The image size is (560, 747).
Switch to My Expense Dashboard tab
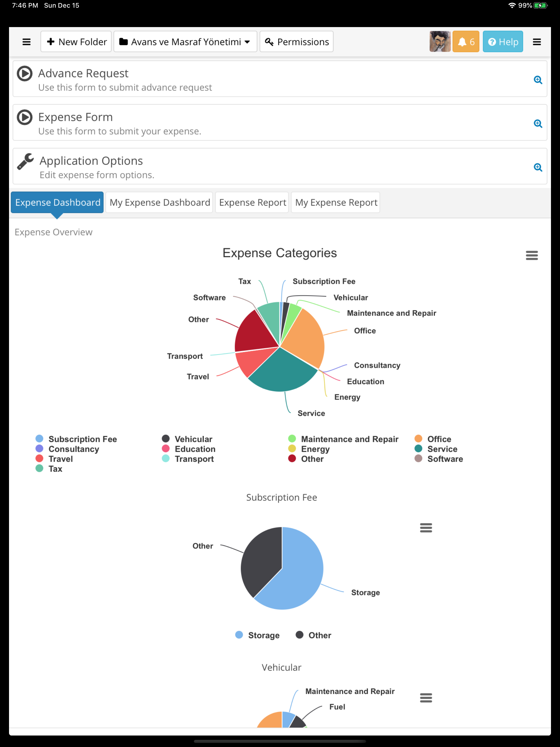[159, 202]
